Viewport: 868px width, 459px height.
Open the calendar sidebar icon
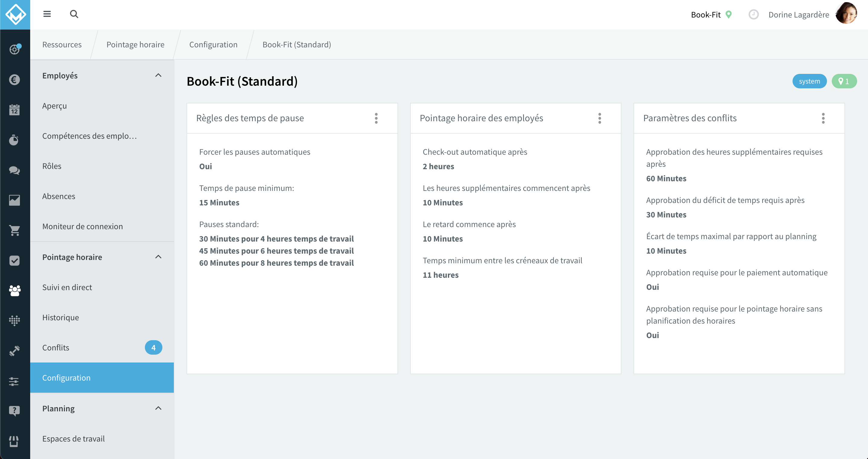pyautogui.click(x=14, y=110)
